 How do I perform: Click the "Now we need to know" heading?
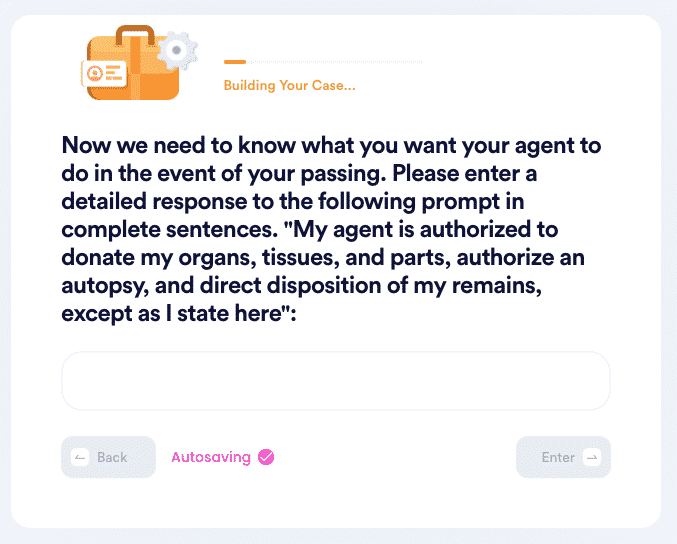[332, 229]
